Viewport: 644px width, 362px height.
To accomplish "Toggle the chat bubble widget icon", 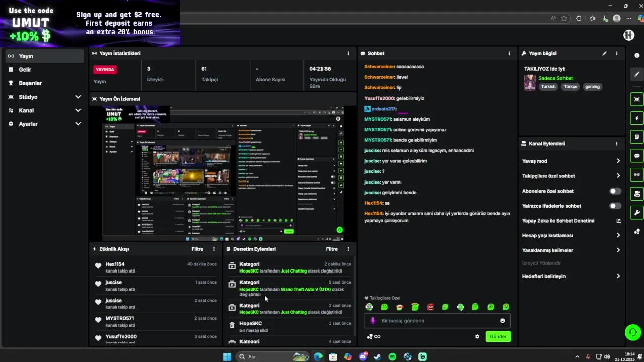I will click(x=637, y=156).
